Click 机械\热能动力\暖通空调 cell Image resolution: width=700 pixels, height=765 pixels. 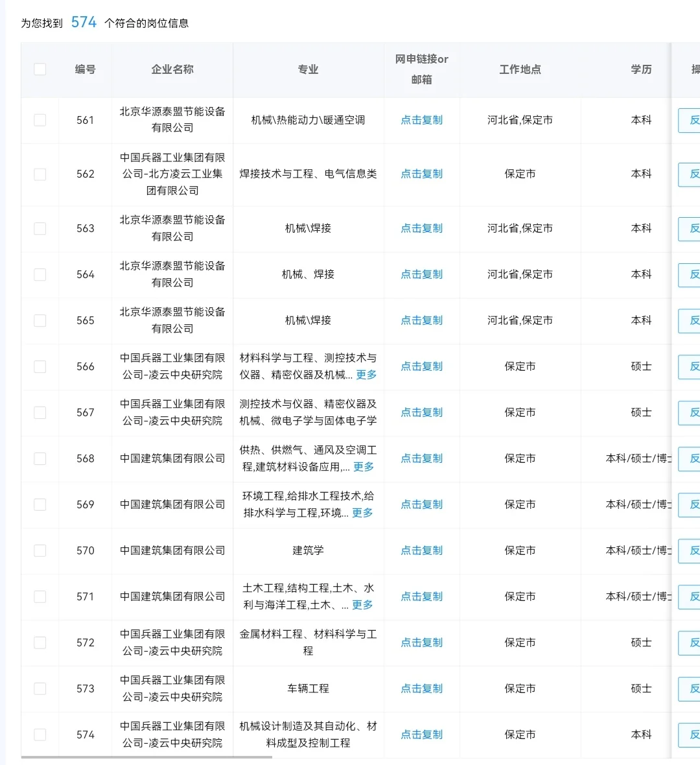pos(309,120)
